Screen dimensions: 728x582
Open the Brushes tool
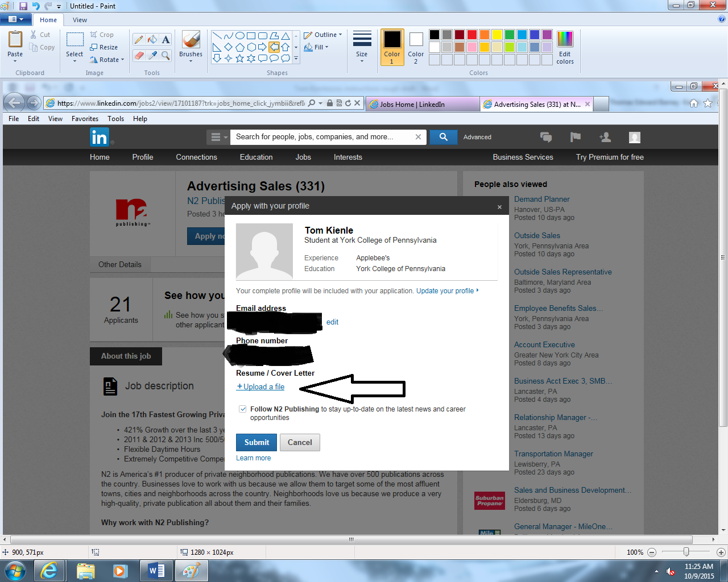point(191,45)
